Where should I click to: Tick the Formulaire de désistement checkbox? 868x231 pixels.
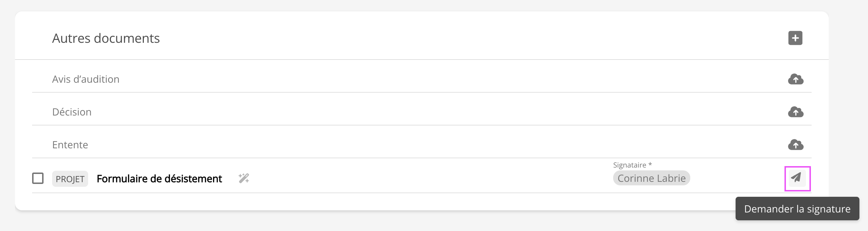[x=38, y=178]
